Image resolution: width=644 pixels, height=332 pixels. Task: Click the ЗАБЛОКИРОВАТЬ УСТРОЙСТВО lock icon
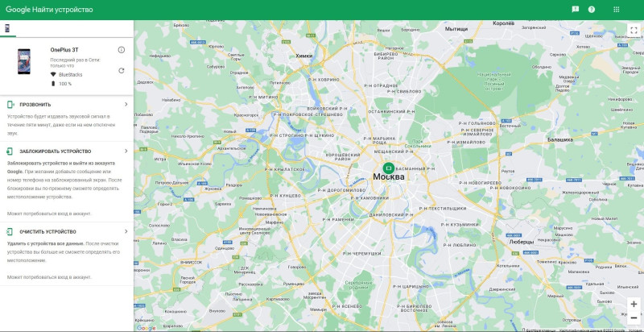[x=10, y=151]
